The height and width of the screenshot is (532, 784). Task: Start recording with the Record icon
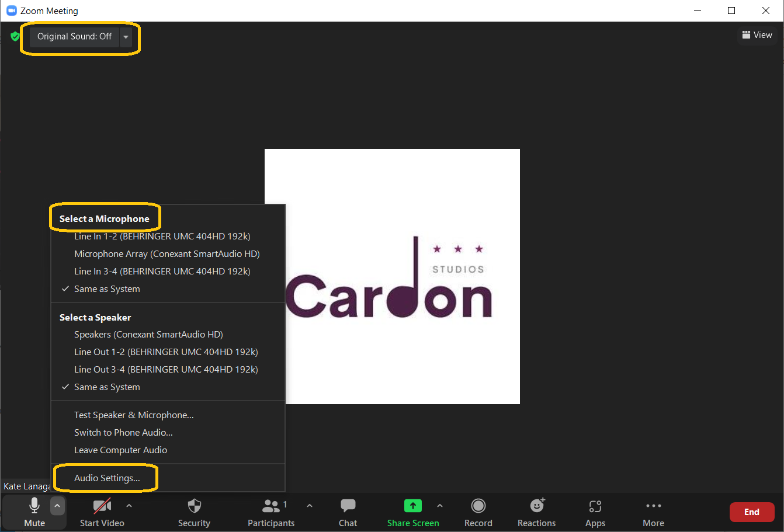click(x=478, y=506)
